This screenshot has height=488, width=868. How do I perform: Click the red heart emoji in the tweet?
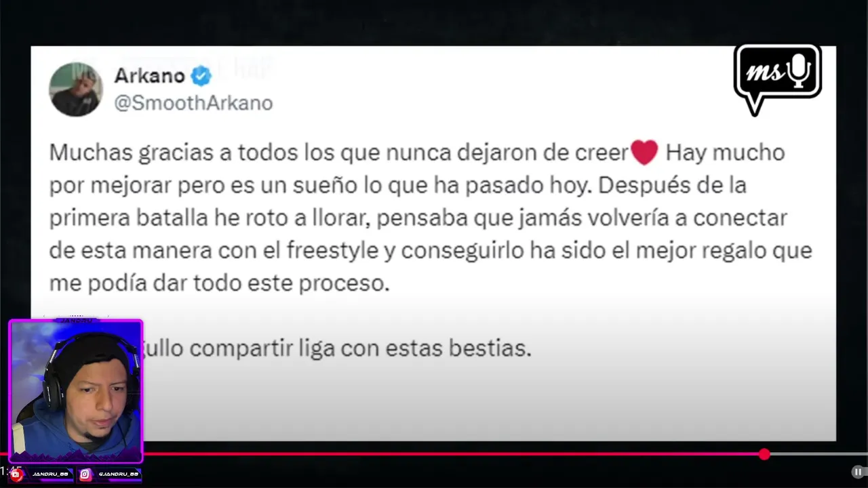click(644, 152)
